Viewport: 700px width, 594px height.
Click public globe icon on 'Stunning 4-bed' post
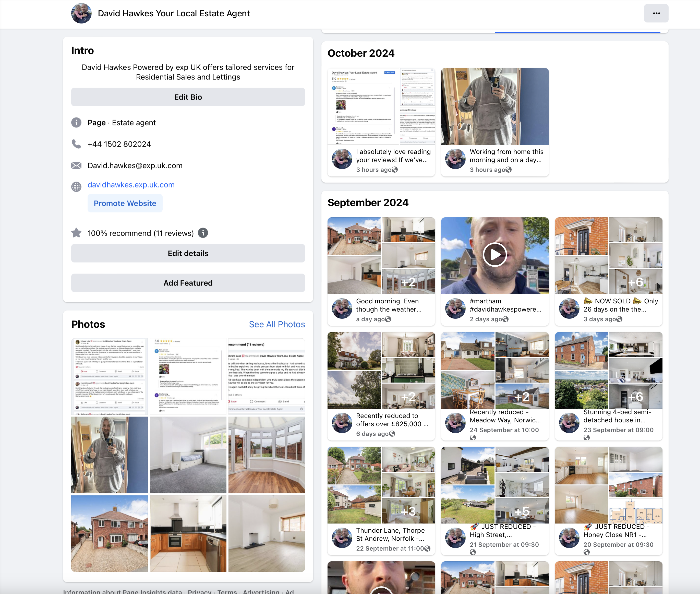(587, 437)
